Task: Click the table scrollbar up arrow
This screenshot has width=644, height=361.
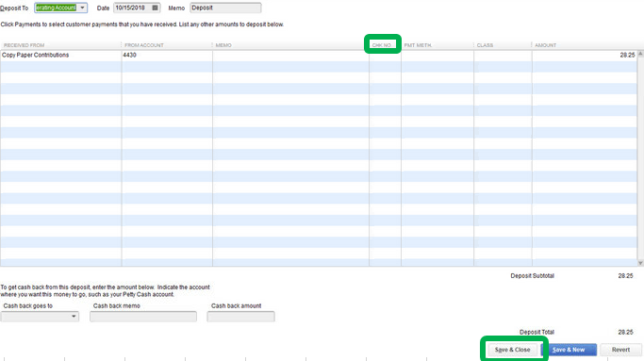Action: tap(640, 54)
